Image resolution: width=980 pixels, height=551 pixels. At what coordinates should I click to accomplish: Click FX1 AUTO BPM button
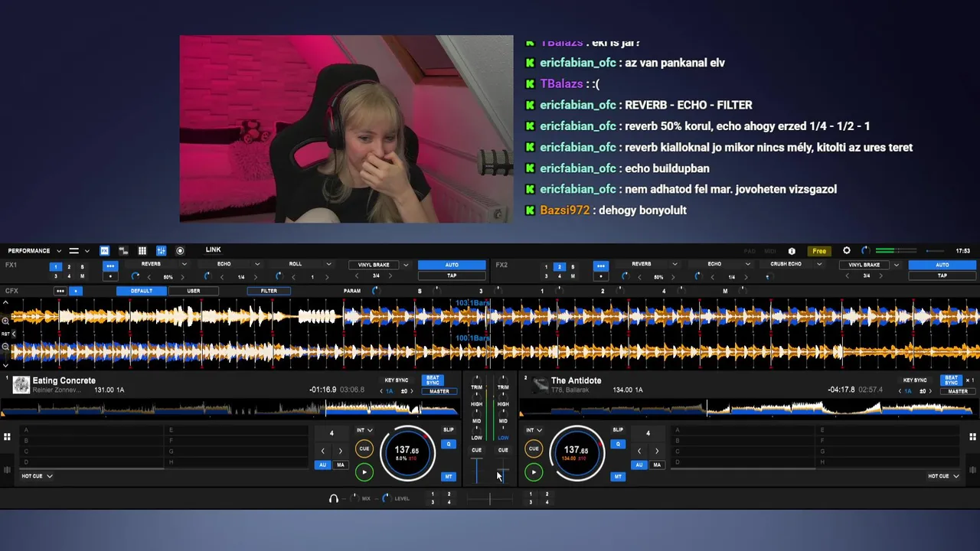(x=452, y=265)
